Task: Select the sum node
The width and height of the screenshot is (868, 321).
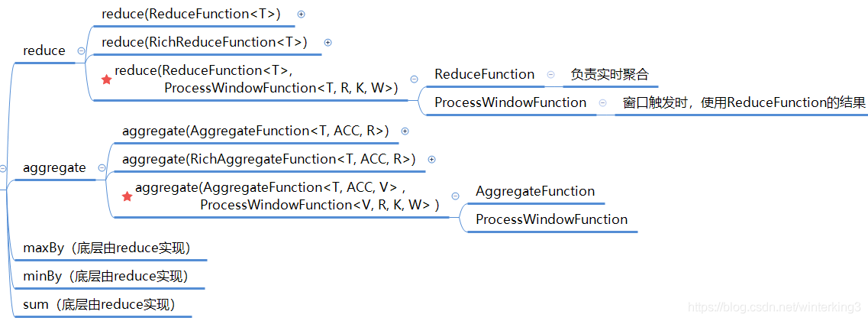Action: tap(99, 304)
